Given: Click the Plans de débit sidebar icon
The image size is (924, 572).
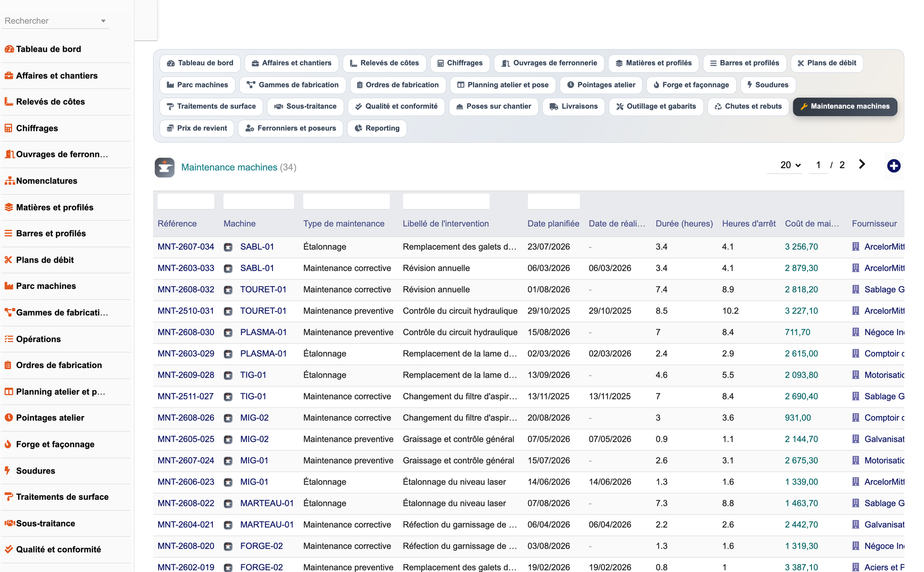Looking at the screenshot, I should point(9,260).
